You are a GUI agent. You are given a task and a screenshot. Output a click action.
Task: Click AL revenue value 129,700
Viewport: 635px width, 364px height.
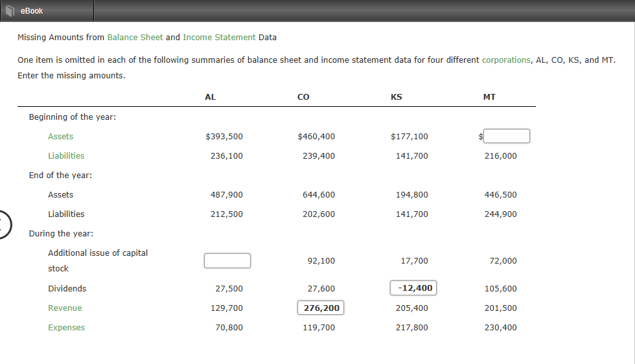(226, 308)
